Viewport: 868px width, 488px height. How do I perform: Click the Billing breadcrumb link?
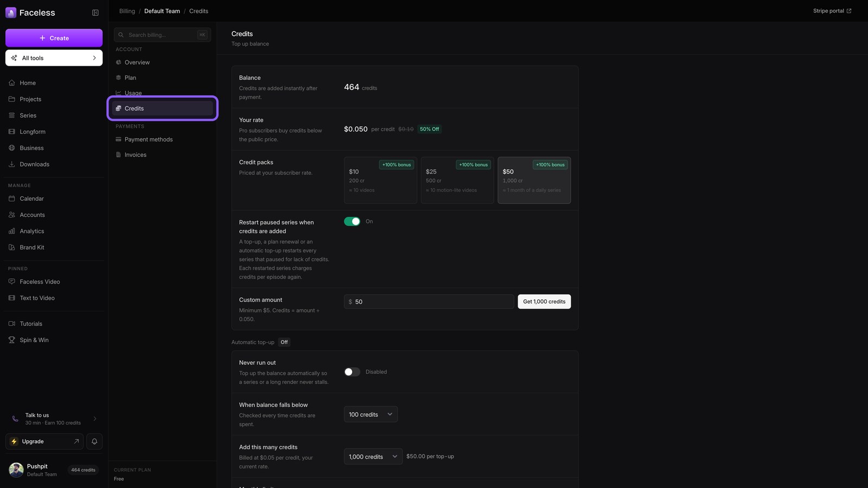[x=127, y=11]
